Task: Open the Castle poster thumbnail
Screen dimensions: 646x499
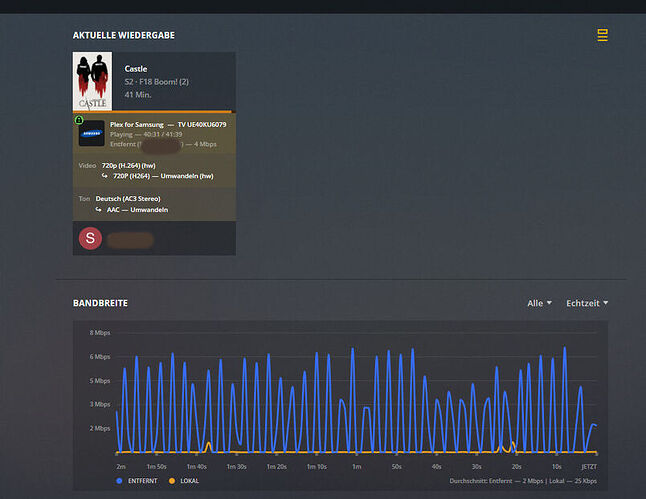Action: pyautogui.click(x=92, y=81)
